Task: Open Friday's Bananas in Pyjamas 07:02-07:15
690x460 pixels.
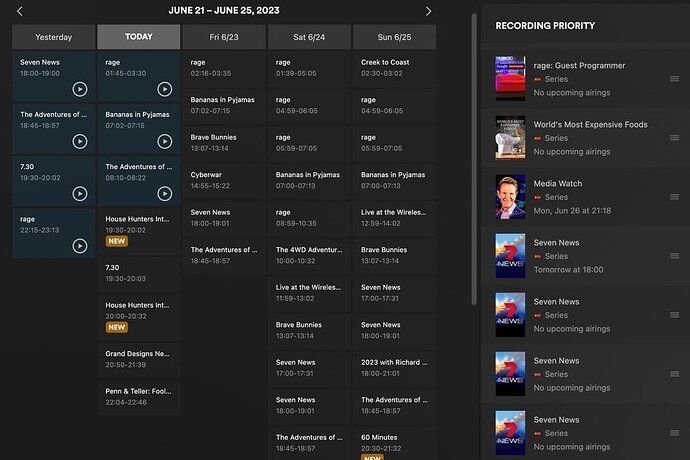Action: pyautogui.click(x=224, y=106)
